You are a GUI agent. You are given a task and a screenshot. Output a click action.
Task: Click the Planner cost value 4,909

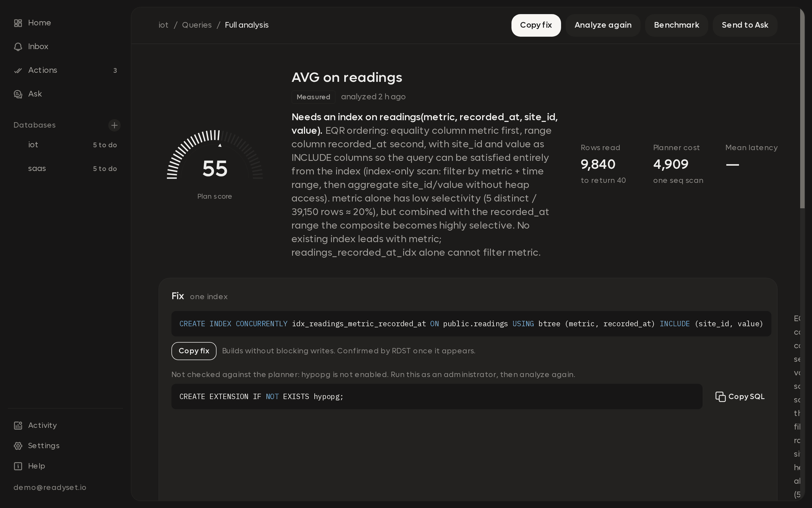click(671, 164)
